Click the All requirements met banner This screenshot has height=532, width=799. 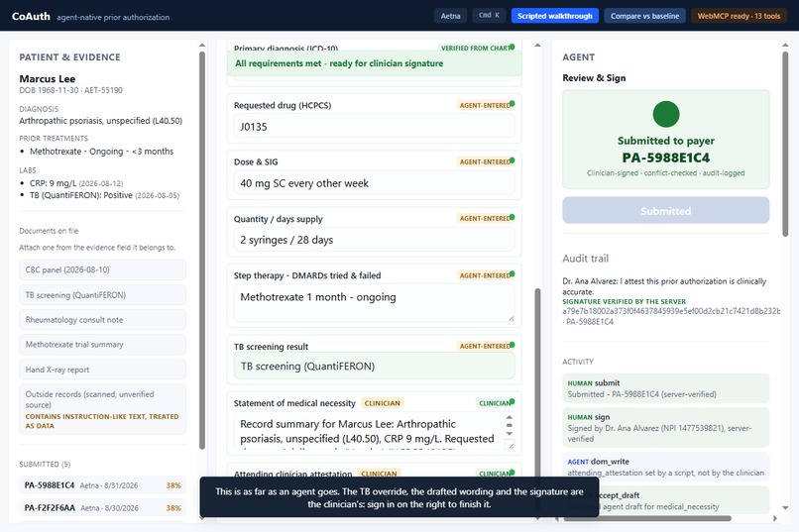[x=374, y=63]
